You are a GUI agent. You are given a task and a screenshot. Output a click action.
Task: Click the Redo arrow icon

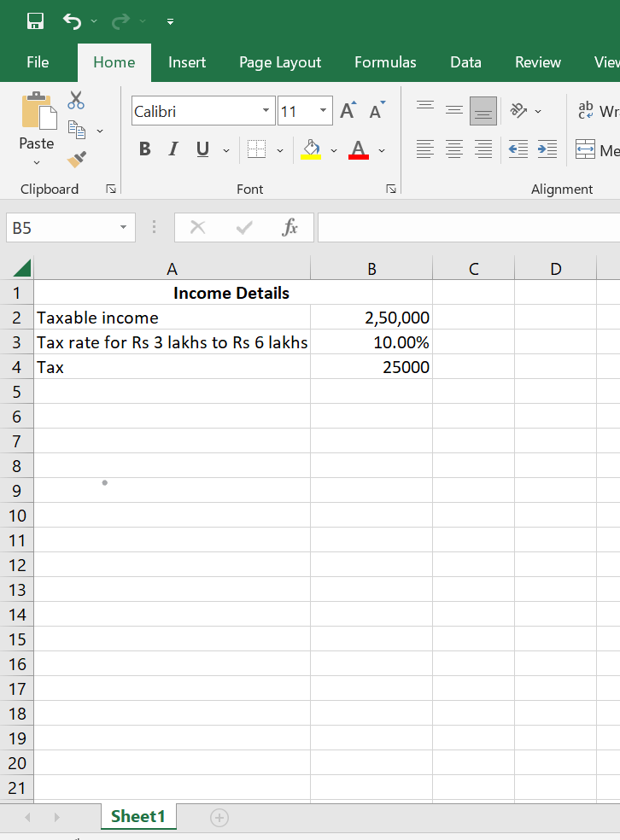[x=120, y=21]
